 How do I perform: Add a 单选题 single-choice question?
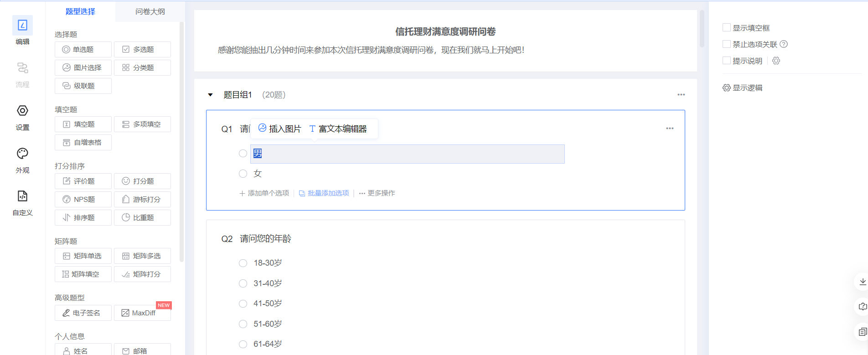[x=83, y=49]
